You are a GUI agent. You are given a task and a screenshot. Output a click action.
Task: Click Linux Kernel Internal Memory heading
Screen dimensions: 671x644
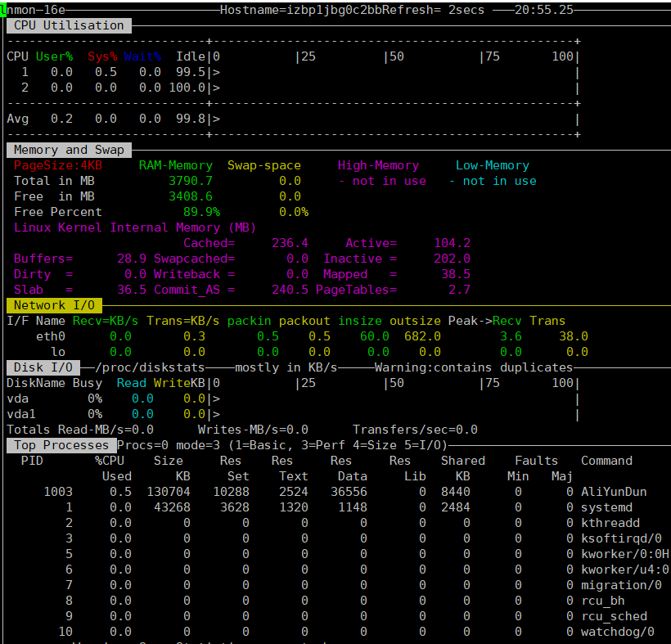coord(135,227)
